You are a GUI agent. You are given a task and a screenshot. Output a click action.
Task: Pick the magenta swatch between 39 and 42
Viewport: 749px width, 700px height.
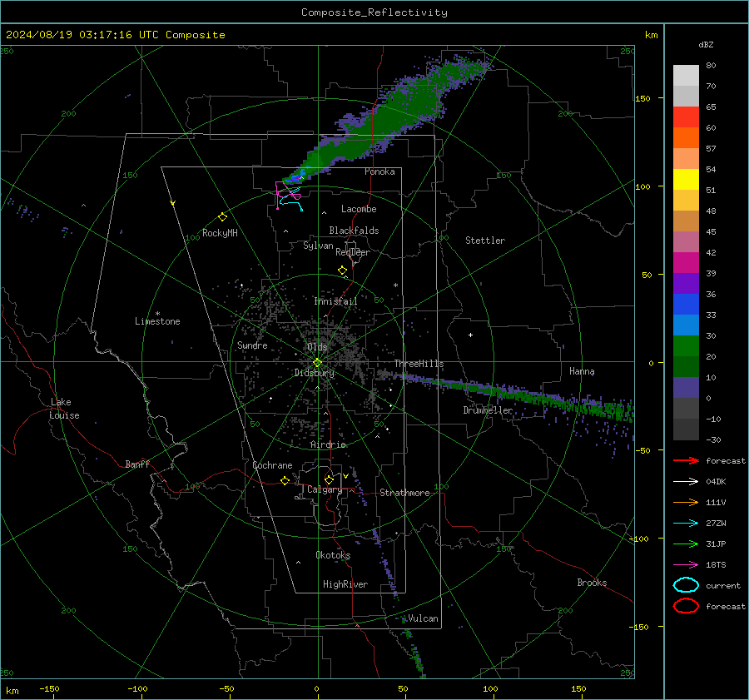pyautogui.click(x=686, y=263)
